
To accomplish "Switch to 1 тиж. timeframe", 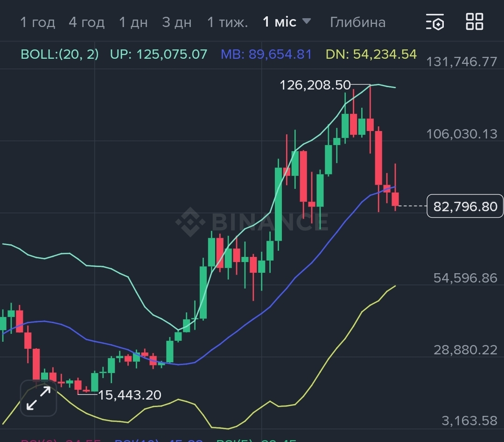I will pyautogui.click(x=228, y=22).
